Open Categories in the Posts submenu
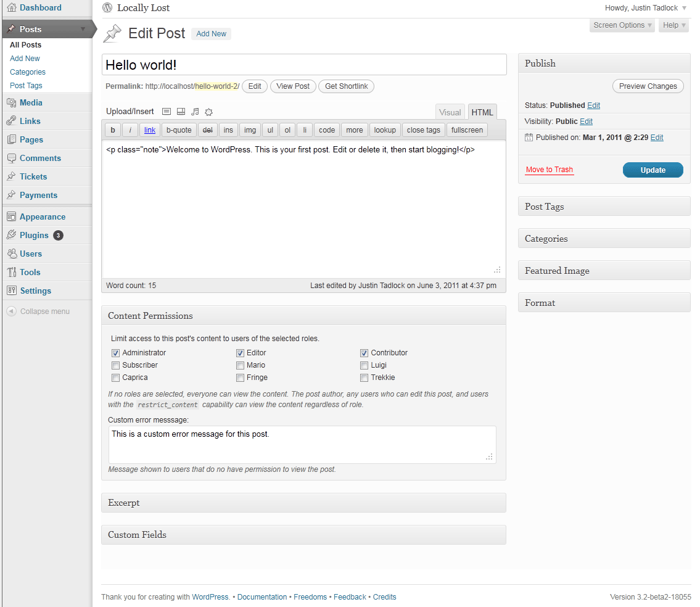The height and width of the screenshot is (607, 700). [28, 72]
